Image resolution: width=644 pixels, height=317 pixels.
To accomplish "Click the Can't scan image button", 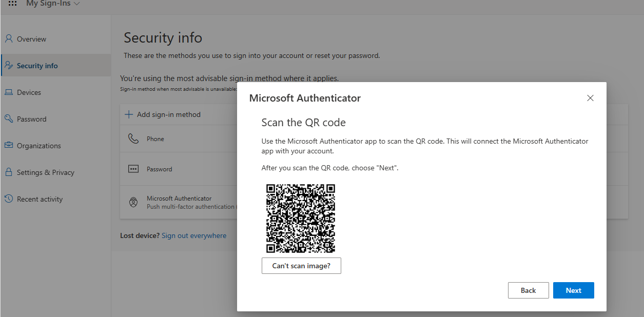I will tap(301, 266).
